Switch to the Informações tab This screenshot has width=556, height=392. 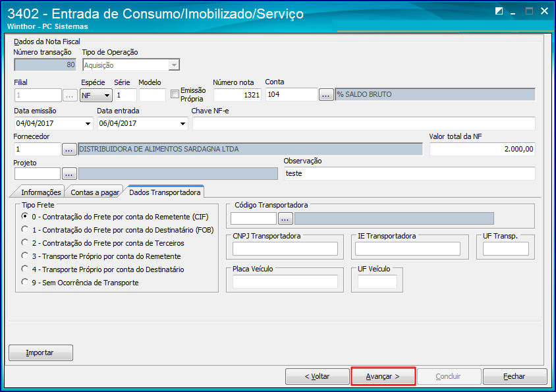click(x=41, y=192)
